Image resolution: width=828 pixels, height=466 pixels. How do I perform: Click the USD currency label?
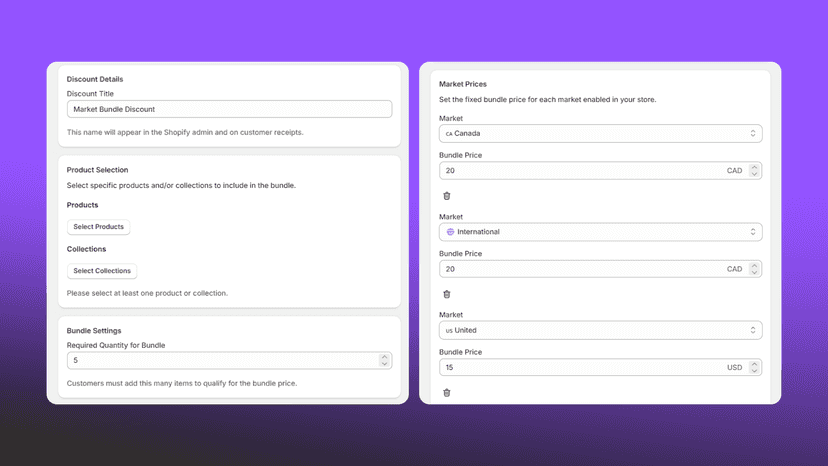tap(735, 367)
